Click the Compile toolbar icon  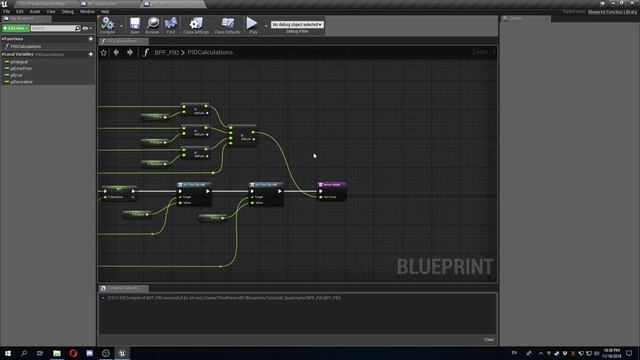pos(107,24)
